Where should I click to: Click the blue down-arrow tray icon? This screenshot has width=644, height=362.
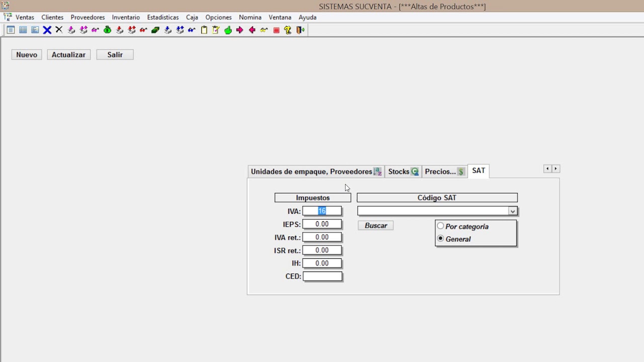pos(168,30)
